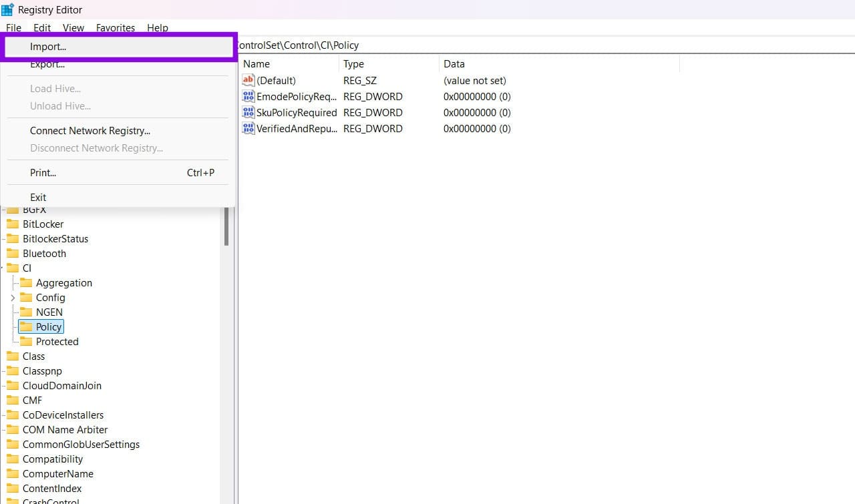Click the Policy folder icon
855x504 pixels.
coord(26,326)
